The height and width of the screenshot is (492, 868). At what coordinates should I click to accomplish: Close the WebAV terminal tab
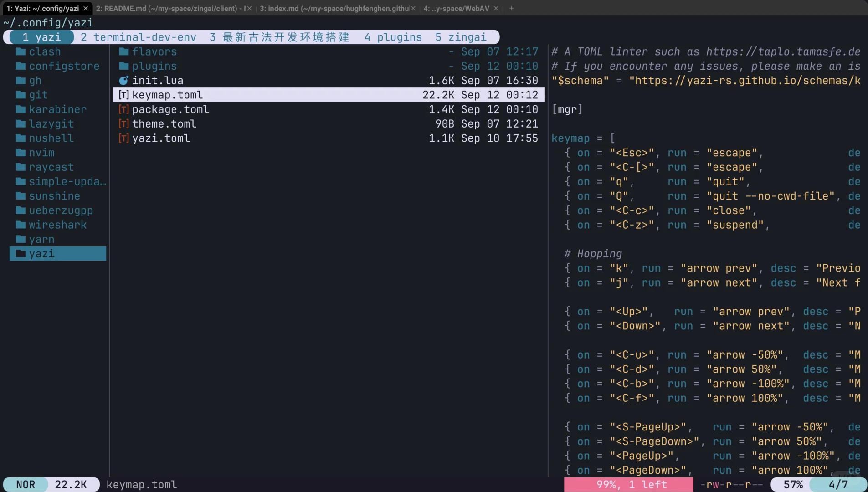tap(496, 8)
